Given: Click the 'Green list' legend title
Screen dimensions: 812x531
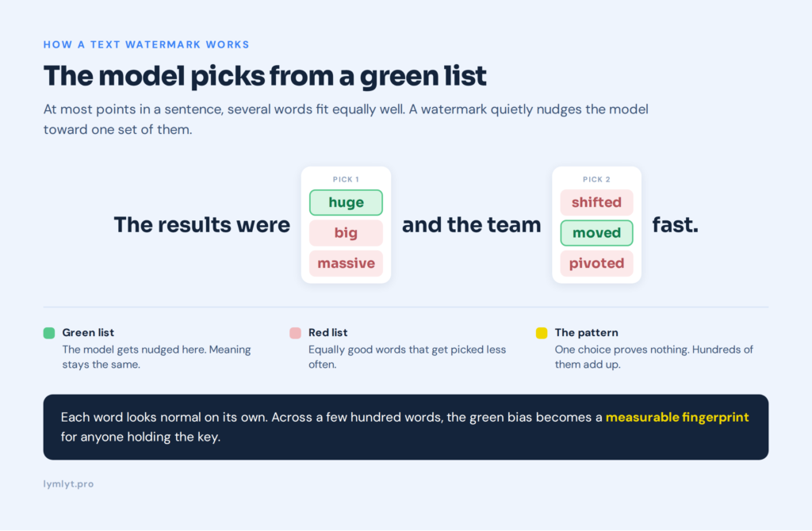Looking at the screenshot, I should [88, 333].
